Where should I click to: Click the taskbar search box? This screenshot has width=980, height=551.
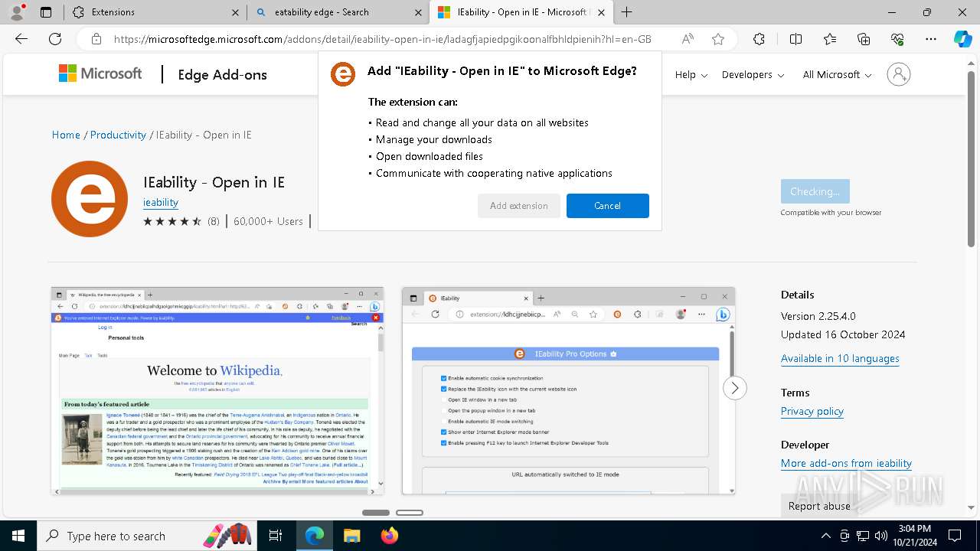[148, 536]
